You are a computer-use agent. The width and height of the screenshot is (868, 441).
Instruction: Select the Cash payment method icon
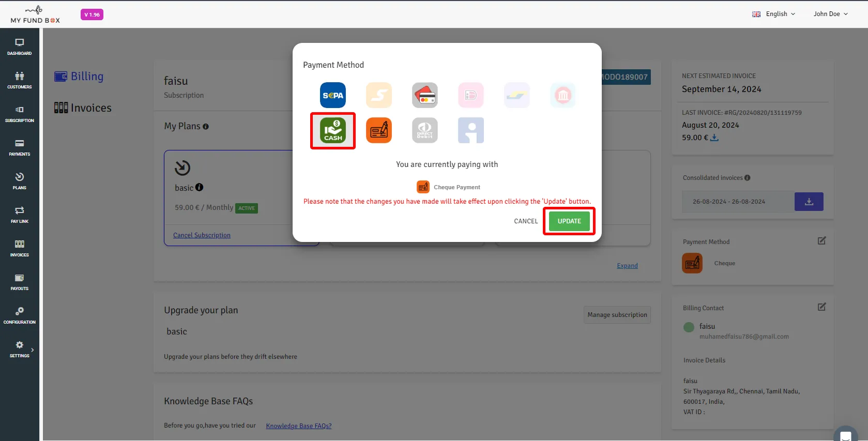333,130
